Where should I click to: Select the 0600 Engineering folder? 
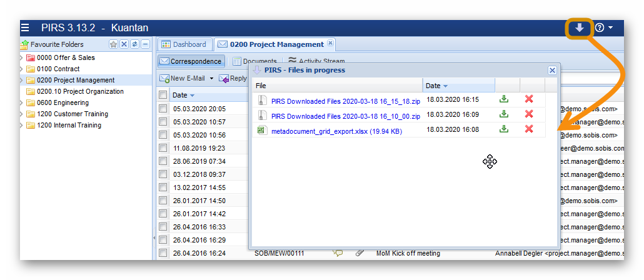pyautogui.click(x=63, y=102)
